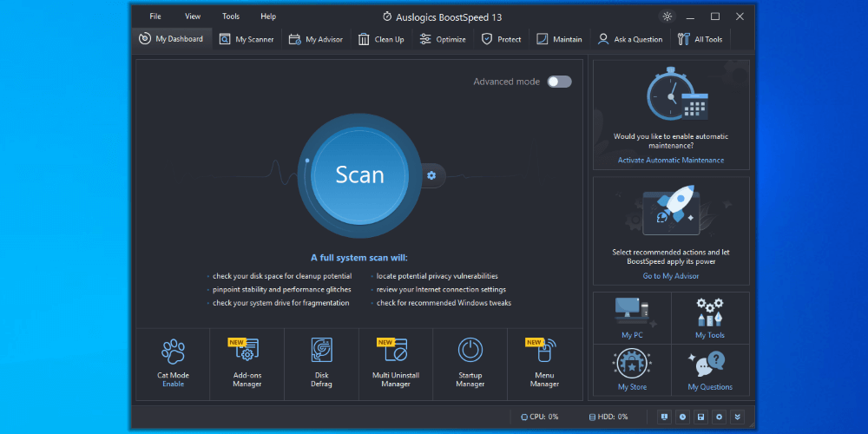Click 'check your system drive for fragmentation'
868x434 pixels.
(280, 303)
